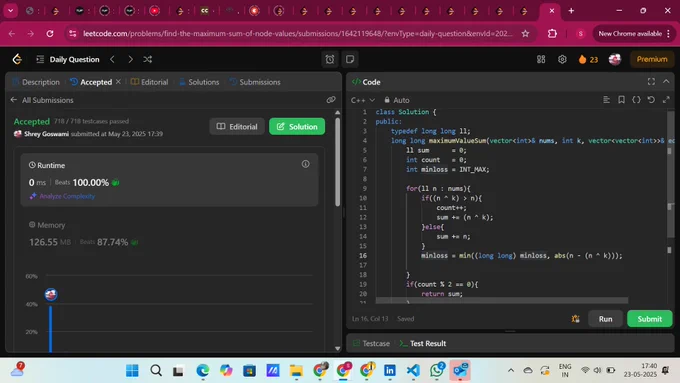The height and width of the screenshot is (383, 680).
Task: Place cursor on code line 16
Action: pyautogui.click(x=521, y=256)
